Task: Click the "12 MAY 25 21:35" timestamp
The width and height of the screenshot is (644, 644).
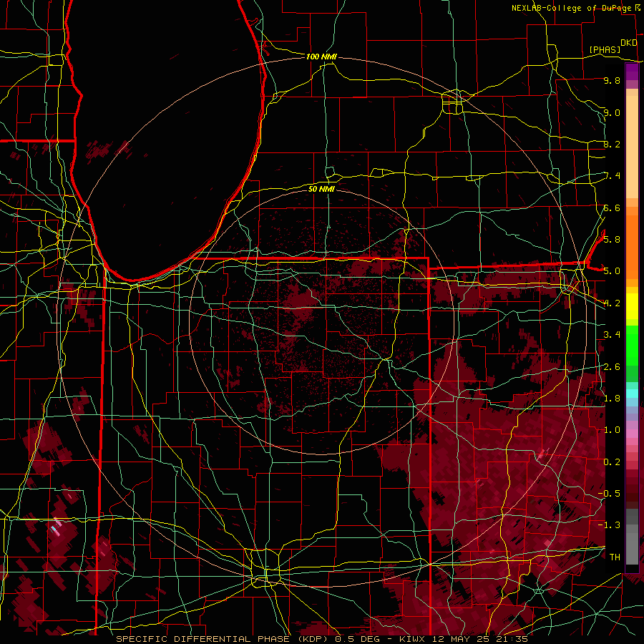Action: click(x=479, y=639)
